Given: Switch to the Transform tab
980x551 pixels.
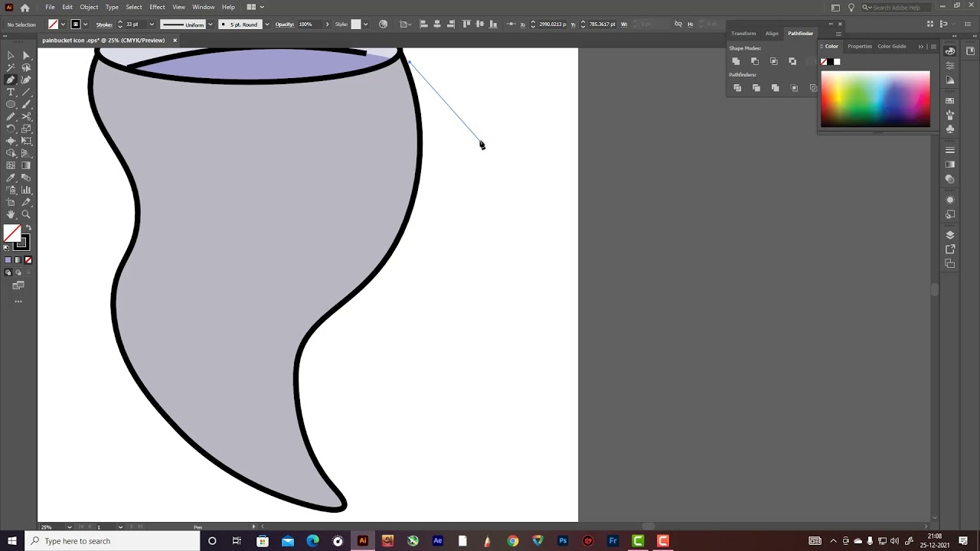Looking at the screenshot, I should tap(743, 34).
